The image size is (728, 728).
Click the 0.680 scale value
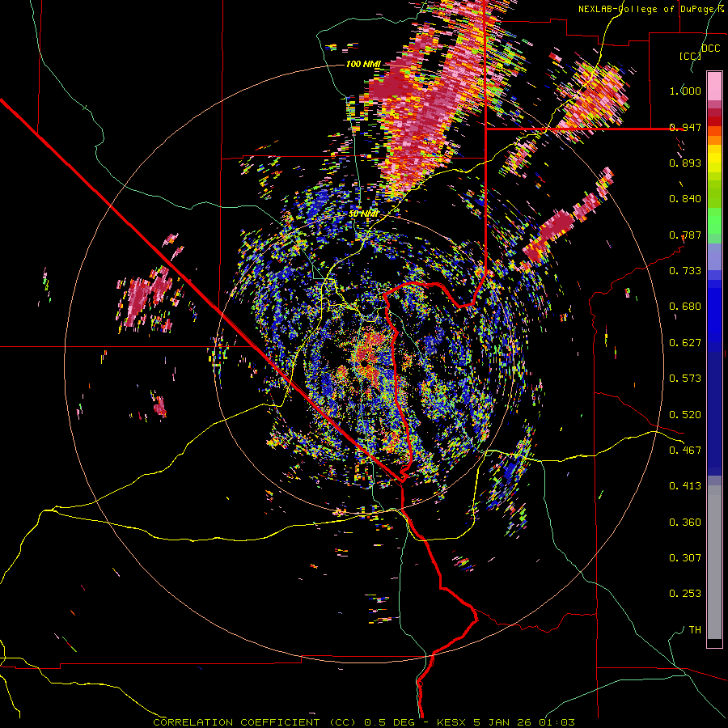685,307
